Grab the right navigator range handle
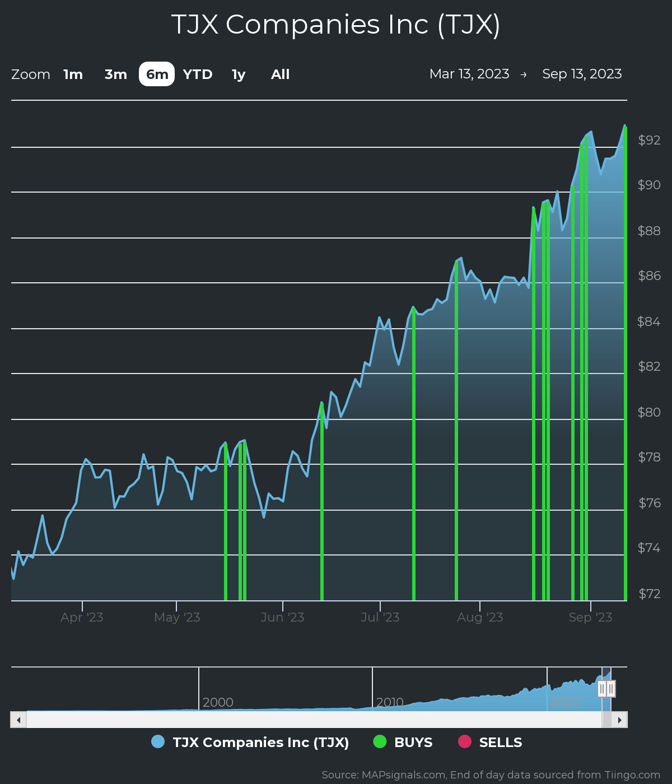This screenshot has height=784, width=672. click(x=611, y=689)
